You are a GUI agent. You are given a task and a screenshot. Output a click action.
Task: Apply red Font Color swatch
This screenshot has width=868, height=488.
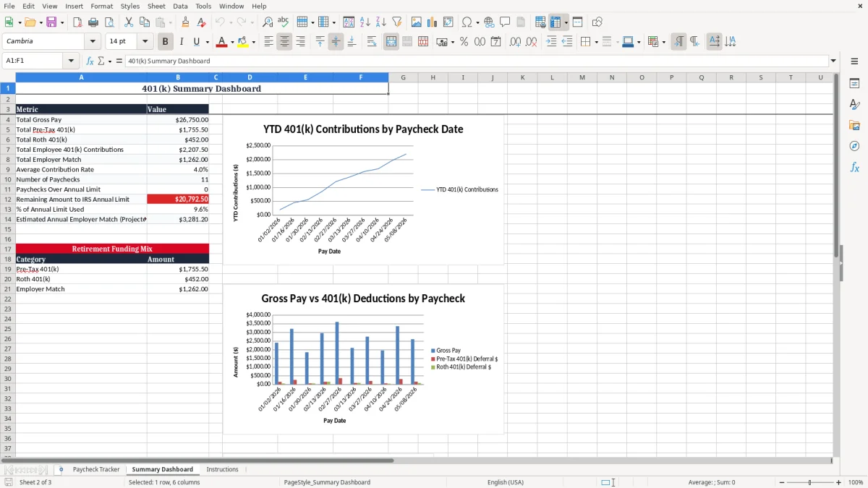[x=221, y=42]
